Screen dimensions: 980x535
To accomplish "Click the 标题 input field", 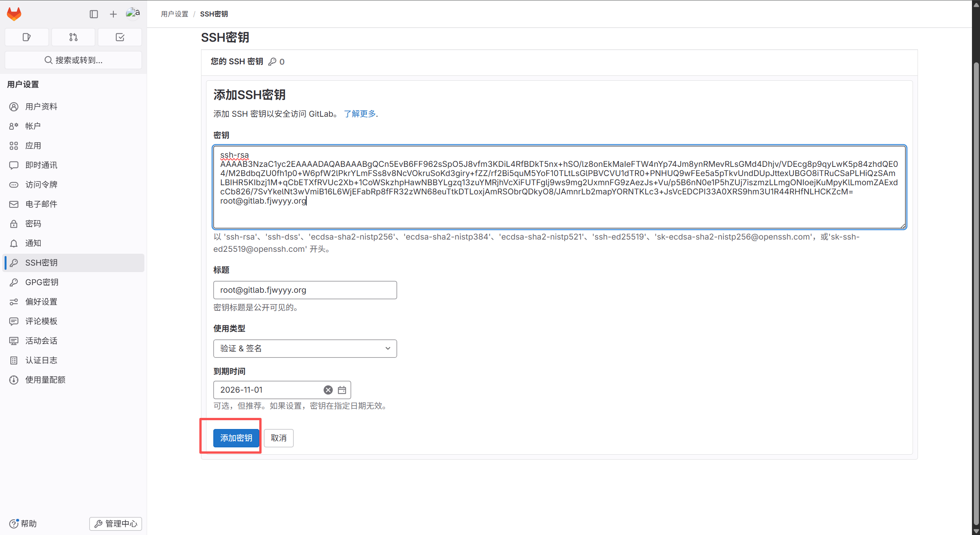I will point(305,290).
